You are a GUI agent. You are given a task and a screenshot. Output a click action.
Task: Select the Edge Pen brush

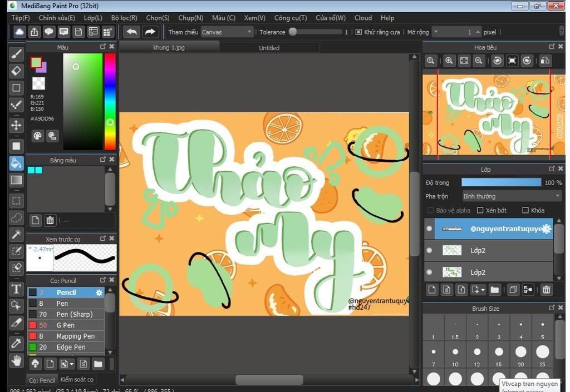tap(66, 347)
